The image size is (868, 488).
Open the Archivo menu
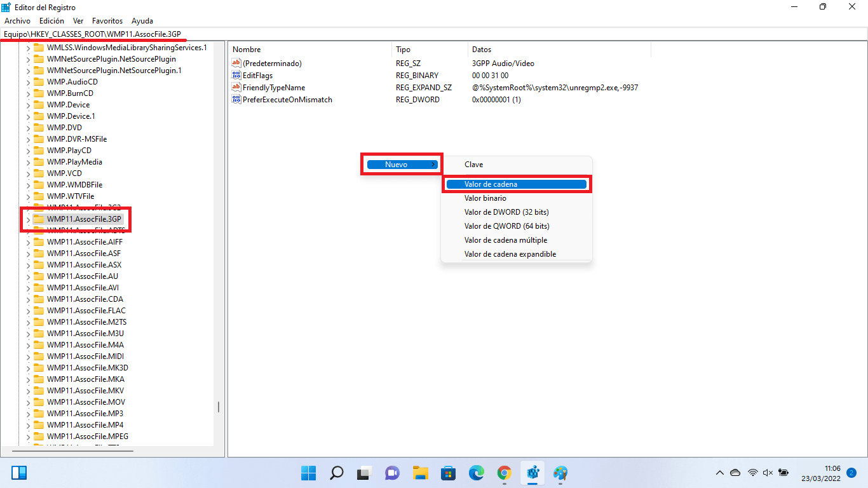click(17, 21)
